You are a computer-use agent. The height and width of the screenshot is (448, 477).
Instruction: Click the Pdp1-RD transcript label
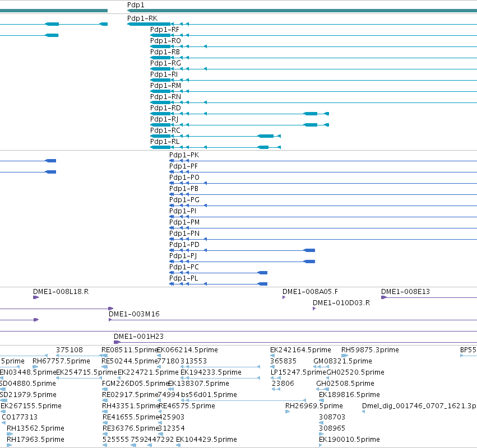pos(165,108)
